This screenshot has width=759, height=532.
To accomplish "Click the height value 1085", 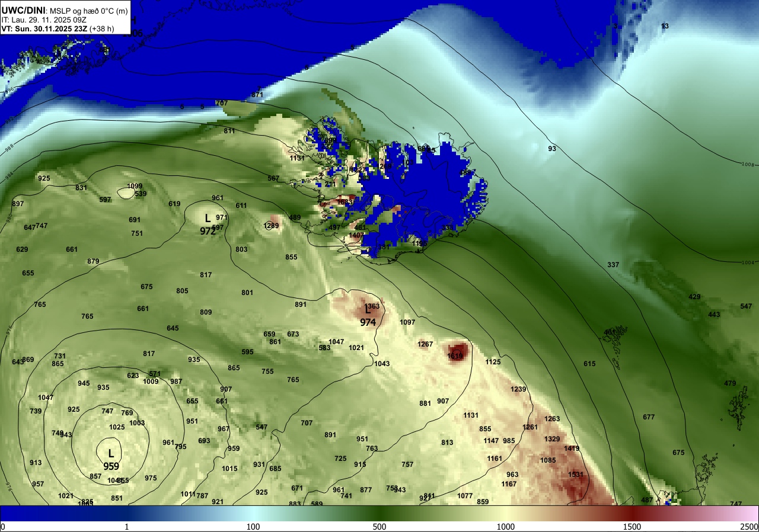I will click(x=548, y=460).
